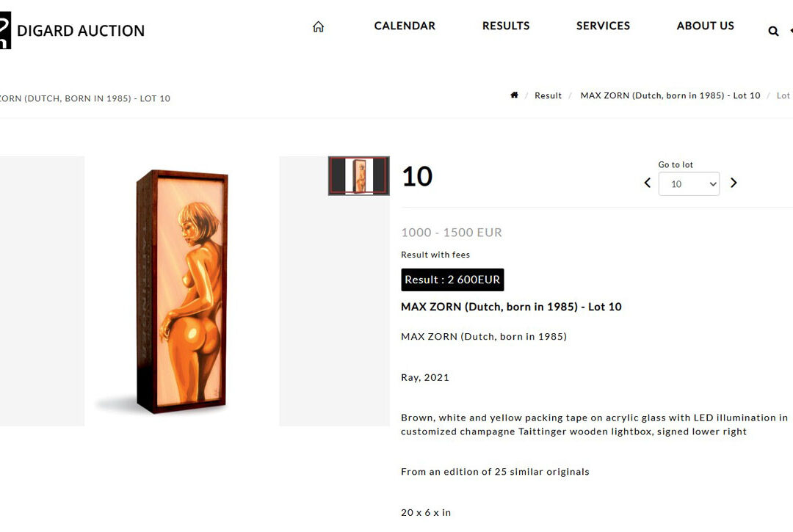The image size is (793, 532).
Task: Open the search magnifier icon
Action: [773, 31]
